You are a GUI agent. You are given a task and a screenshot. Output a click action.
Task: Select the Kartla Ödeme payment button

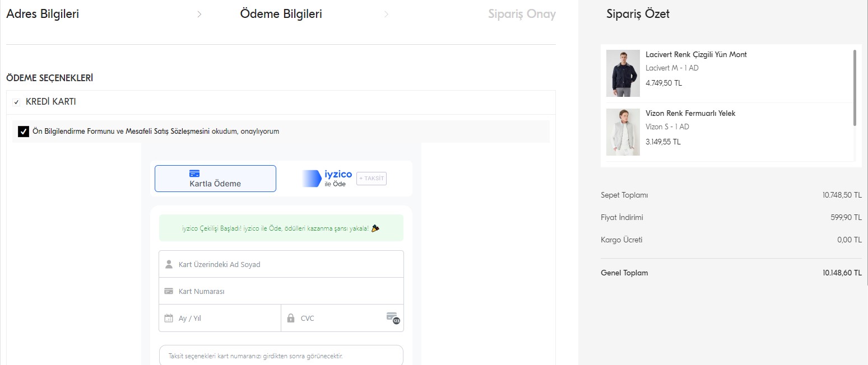coord(215,179)
